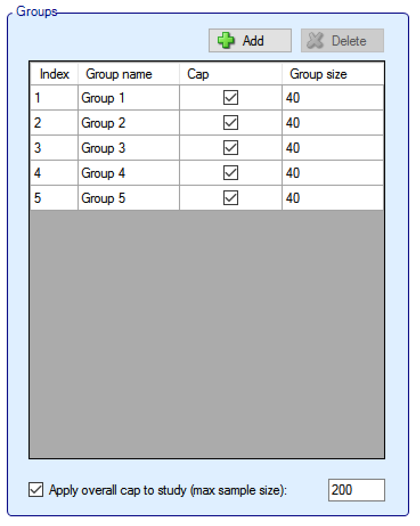Toggle the Cap checkbox for Group 2
The width and height of the screenshot is (420, 526).
pyautogui.click(x=231, y=123)
